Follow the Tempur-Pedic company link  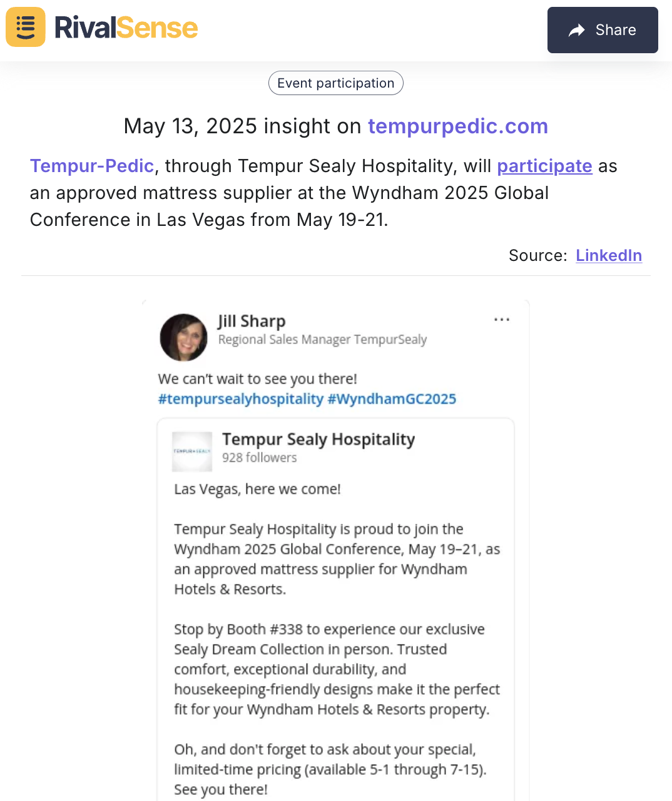pos(92,166)
